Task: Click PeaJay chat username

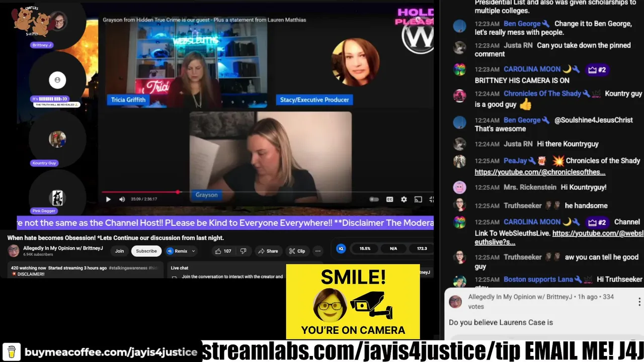Action: pyautogui.click(x=515, y=161)
